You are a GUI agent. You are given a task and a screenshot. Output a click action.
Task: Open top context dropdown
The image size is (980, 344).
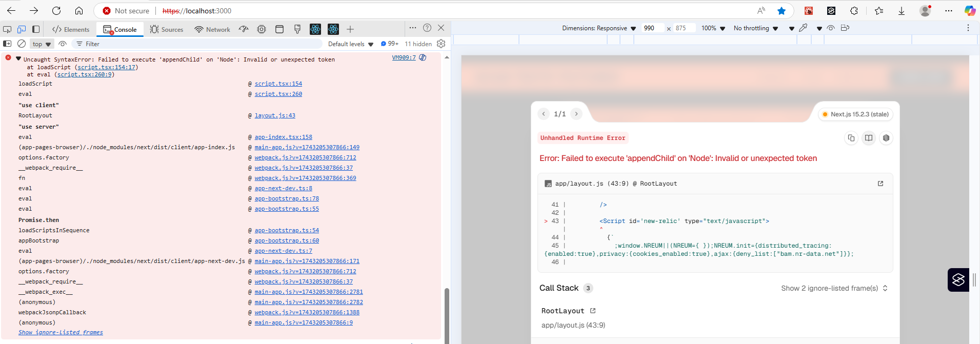(42, 44)
